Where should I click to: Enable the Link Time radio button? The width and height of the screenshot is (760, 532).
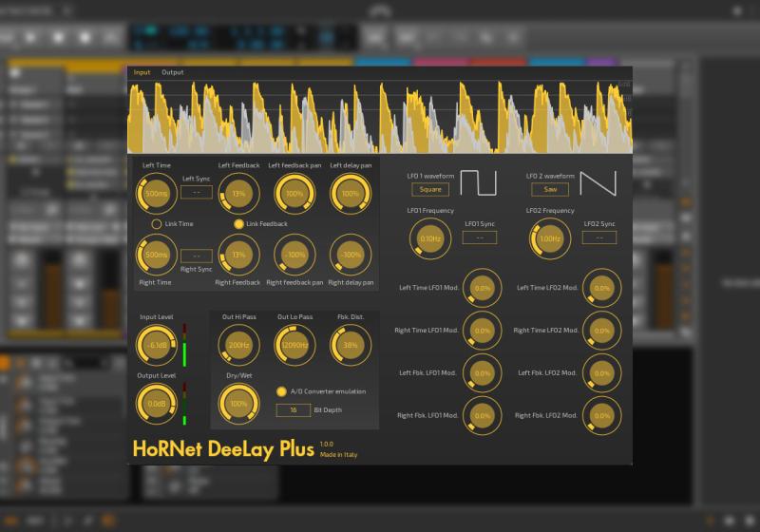pos(157,224)
